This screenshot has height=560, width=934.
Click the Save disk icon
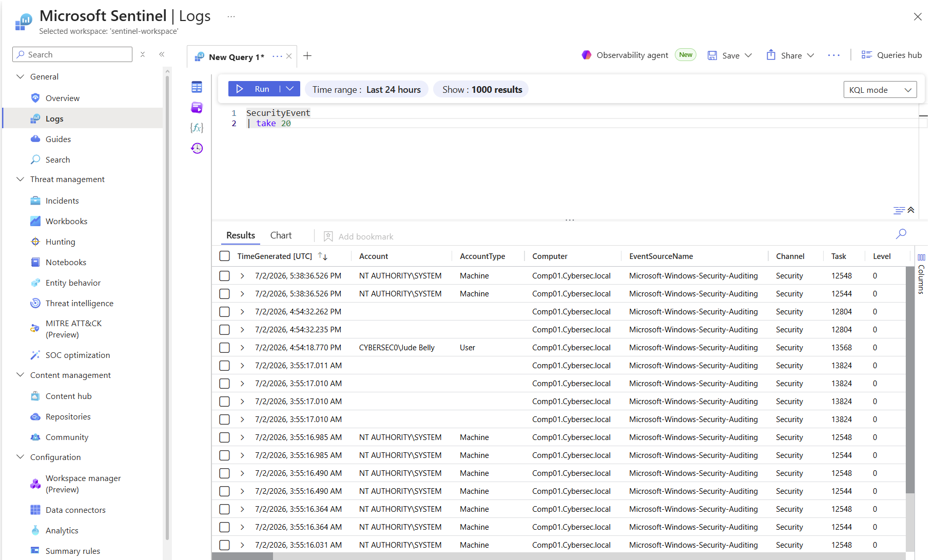tap(712, 55)
